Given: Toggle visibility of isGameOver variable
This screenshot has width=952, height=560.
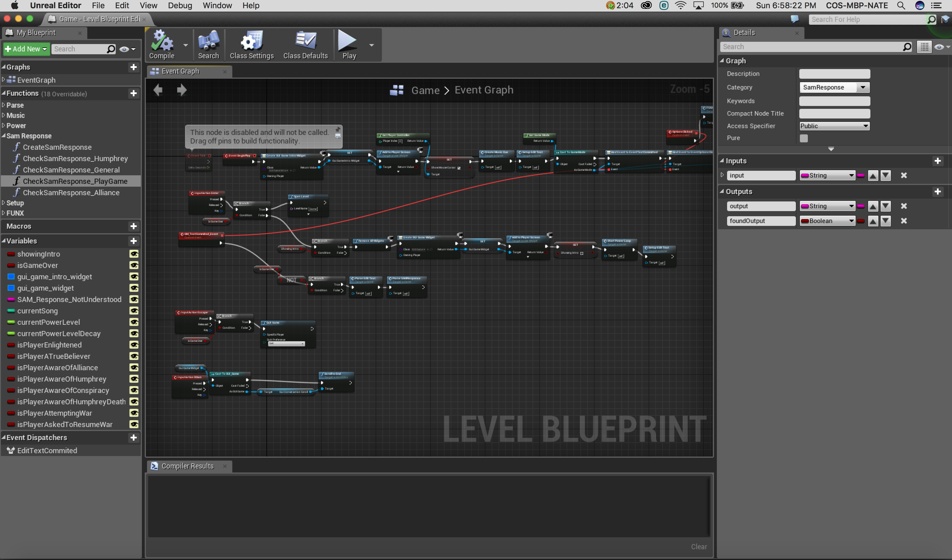Looking at the screenshot, I should (x=134, y=265).
